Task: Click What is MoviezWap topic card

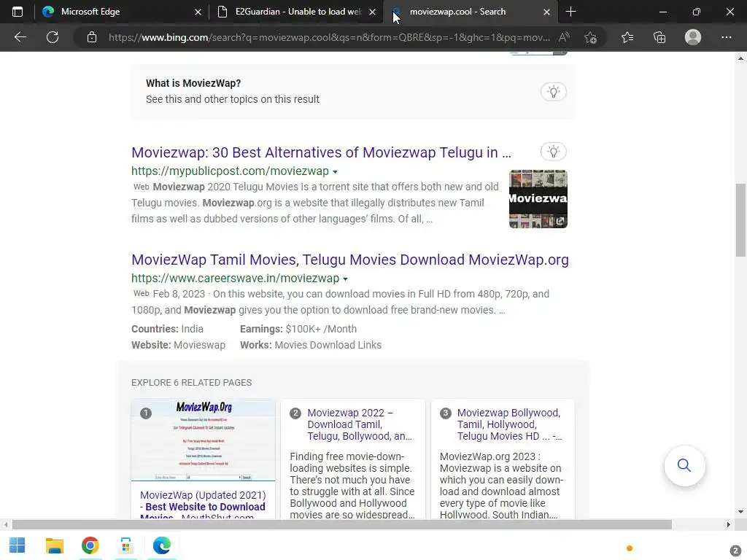Action: [x=352, y=91]
